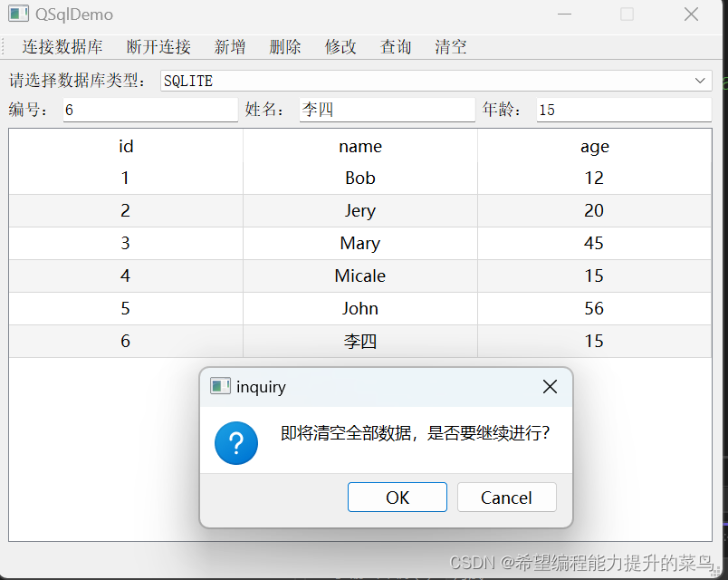Click the id column header
728x580 pixels.
tap(125, 146)
